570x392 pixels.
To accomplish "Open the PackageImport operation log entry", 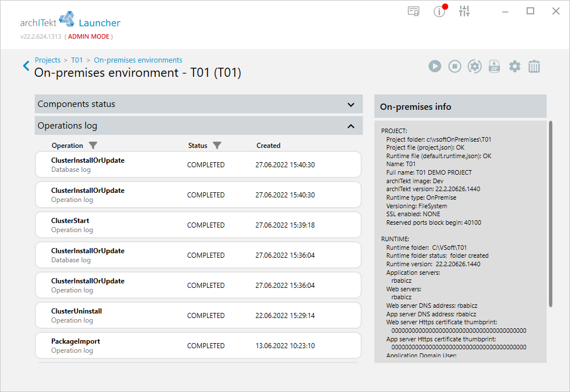I will [x=198, y=346].
